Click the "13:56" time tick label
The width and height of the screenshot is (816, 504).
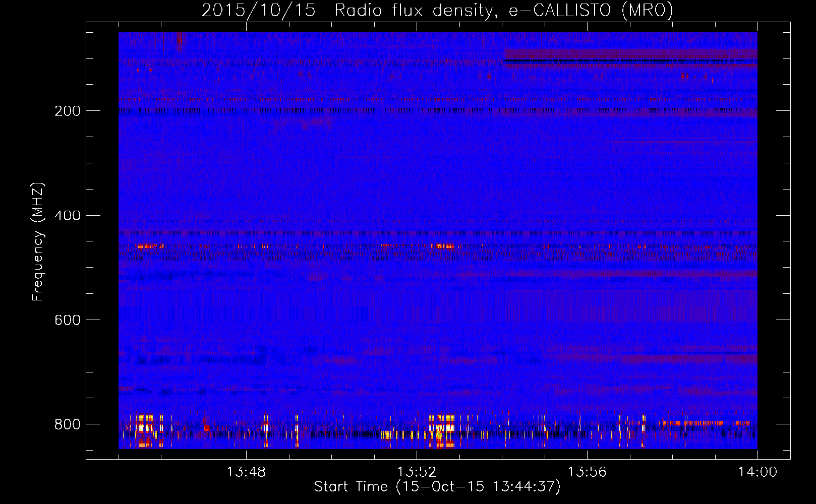pyautogui.click(x=587, y=472)
